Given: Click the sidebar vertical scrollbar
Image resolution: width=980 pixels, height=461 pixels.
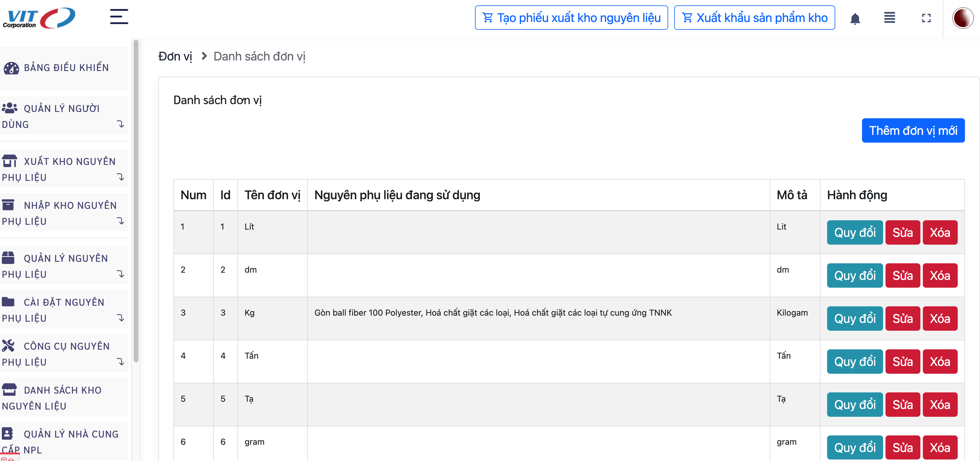Looking at the screenshot, I should 136,202.
